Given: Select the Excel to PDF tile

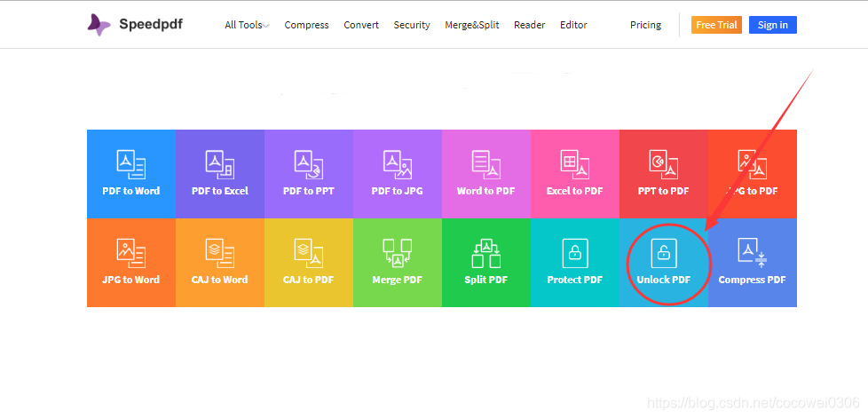Looking at the screenshot, I should (574, 173).
